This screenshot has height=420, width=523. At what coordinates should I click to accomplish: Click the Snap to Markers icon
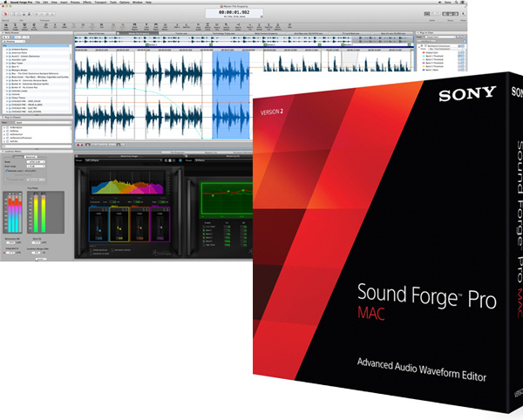[x=226, y=27]
